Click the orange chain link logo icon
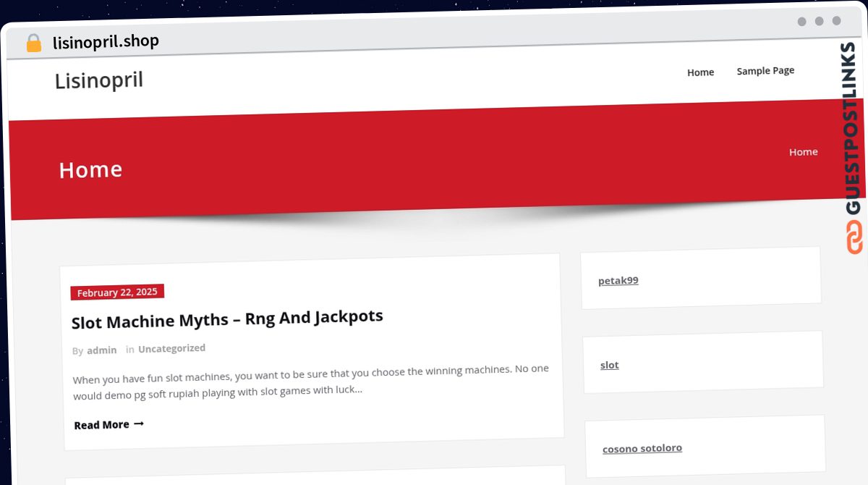The height and width of the screenshot is (485, 868). click(x=854, y=237)
